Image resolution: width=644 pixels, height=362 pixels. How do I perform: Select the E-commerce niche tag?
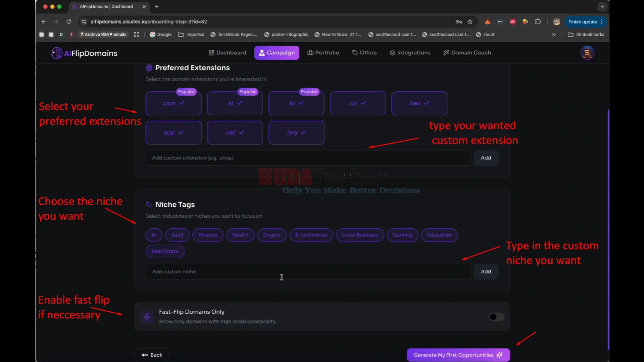pos(311,235)
